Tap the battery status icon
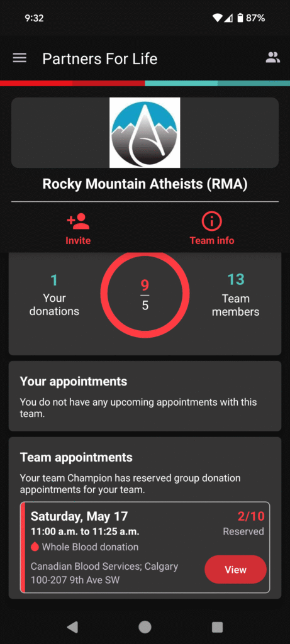 240,18
